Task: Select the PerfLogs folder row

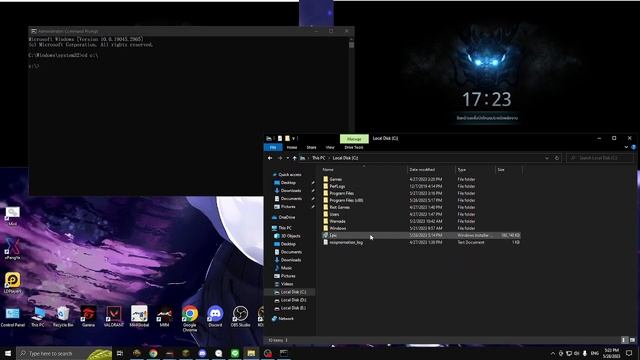Action: click(421, 186)
